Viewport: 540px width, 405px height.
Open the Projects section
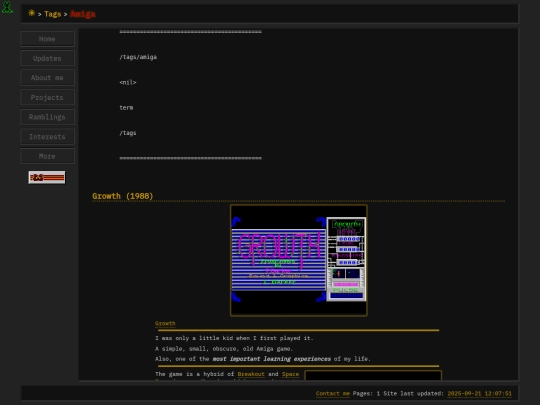[47, 97]
